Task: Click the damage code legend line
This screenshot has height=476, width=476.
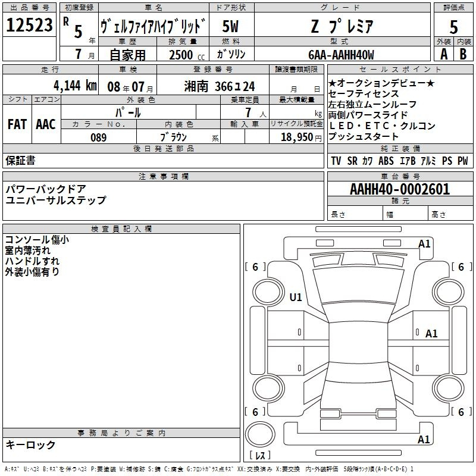Action: (209, 469)
